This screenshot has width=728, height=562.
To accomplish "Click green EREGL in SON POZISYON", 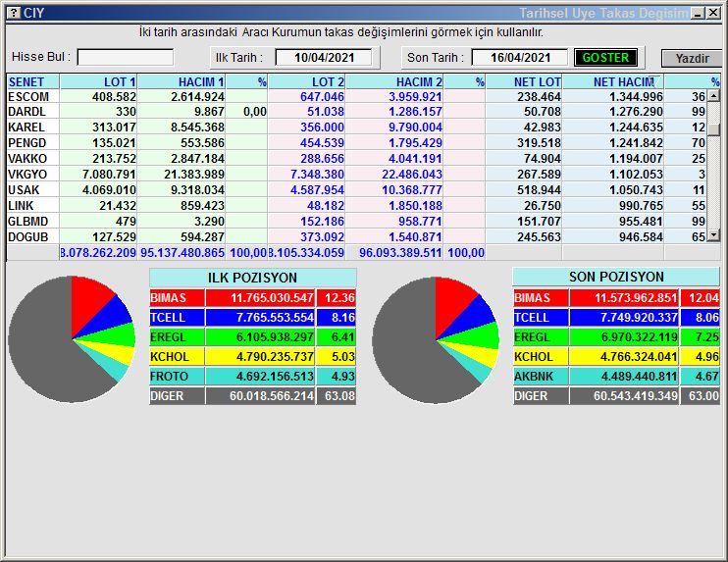I will click(x=541, y=337).
